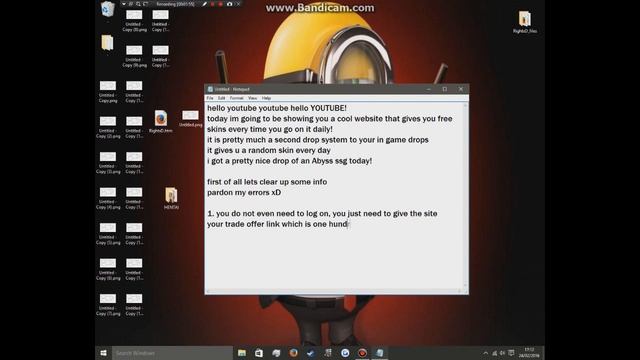Open Notepad File menu
The image size is (640, 360).
[x=210, y=98]
